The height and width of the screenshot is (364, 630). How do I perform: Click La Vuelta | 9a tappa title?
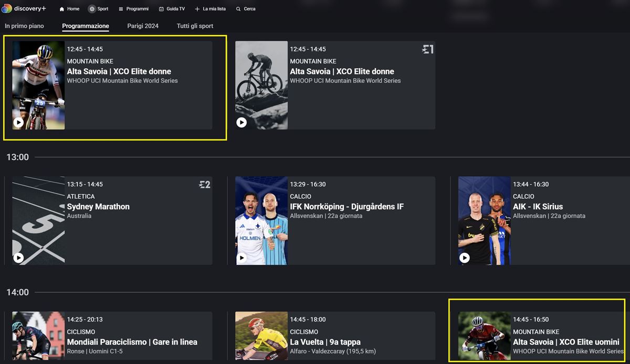(x=325, y=342)
